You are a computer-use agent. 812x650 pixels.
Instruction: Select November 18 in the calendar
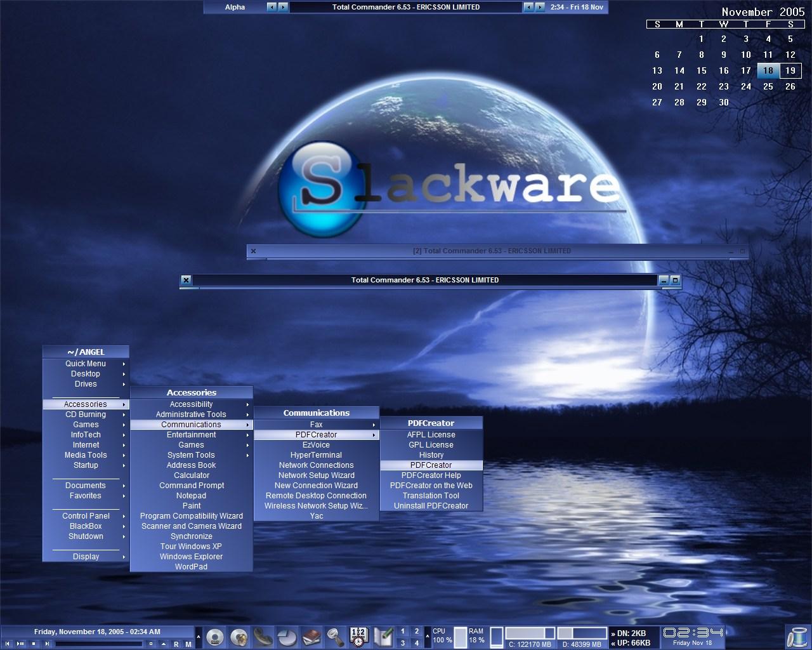tap(768, 70)
